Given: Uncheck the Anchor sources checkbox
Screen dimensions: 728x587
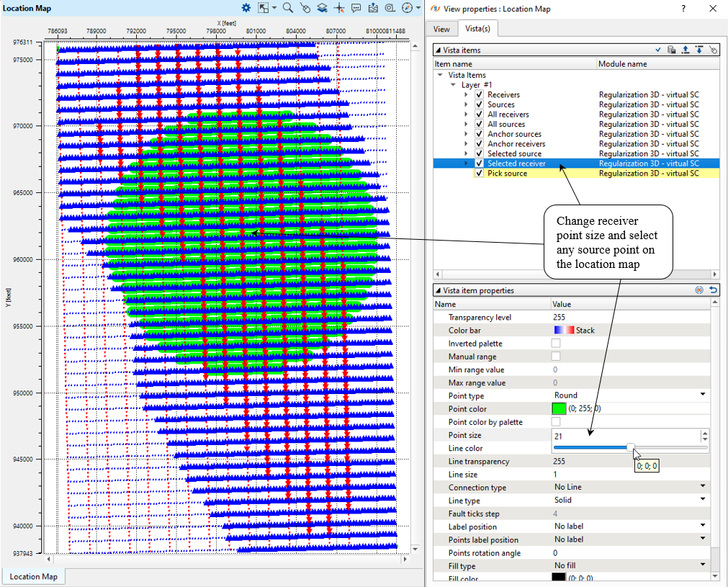Looking at the screenshot, I should 479,134.
